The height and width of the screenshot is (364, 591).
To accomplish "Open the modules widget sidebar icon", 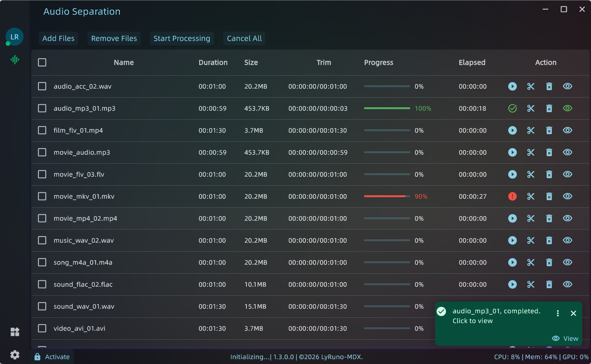I will (x=15, y=332).
